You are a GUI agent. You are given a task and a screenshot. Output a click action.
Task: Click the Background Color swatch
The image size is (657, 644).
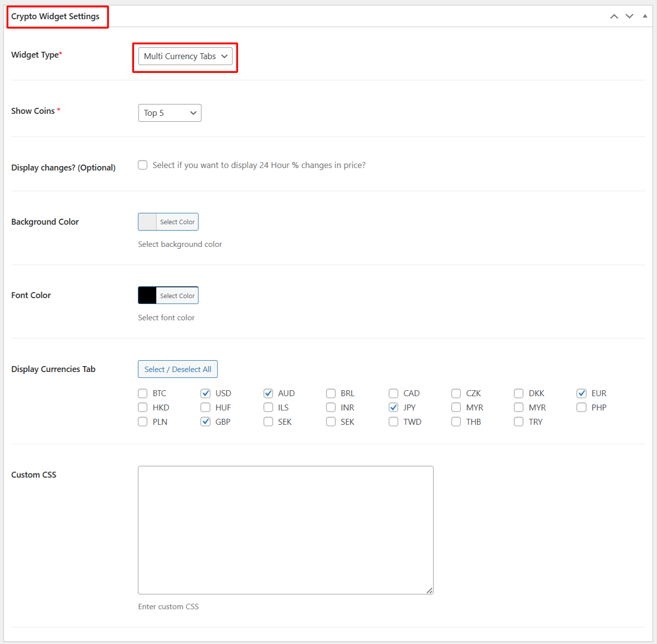tap(147, 222)
